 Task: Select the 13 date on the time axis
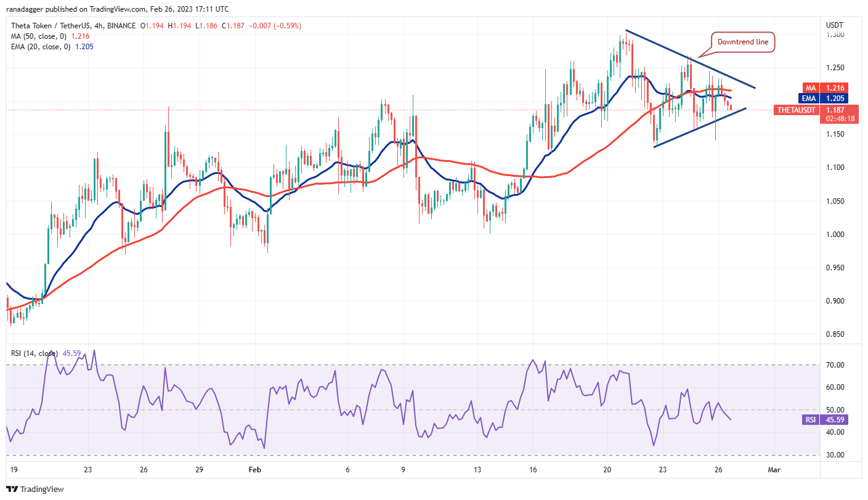(476, 469)
